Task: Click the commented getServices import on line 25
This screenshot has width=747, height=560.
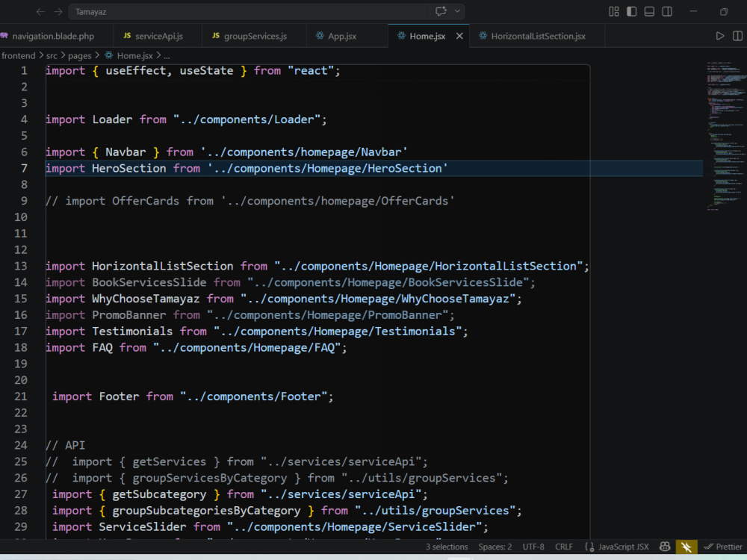Action: [x=236, y=461]
